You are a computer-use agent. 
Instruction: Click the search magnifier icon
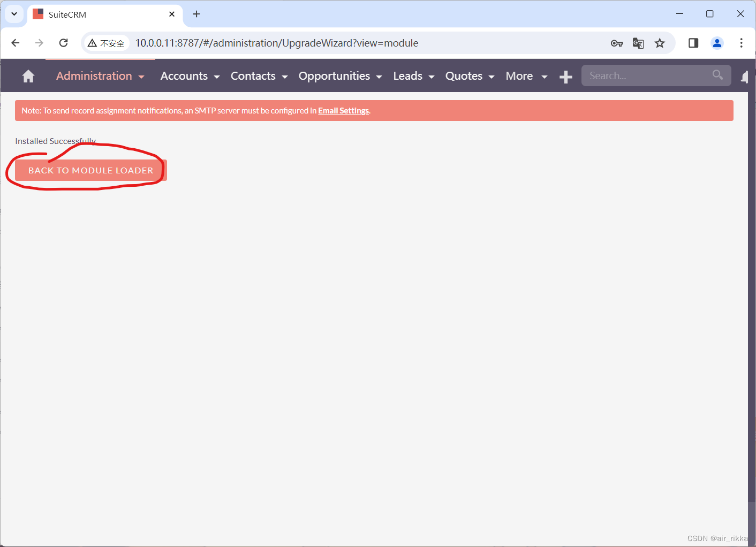717,75
